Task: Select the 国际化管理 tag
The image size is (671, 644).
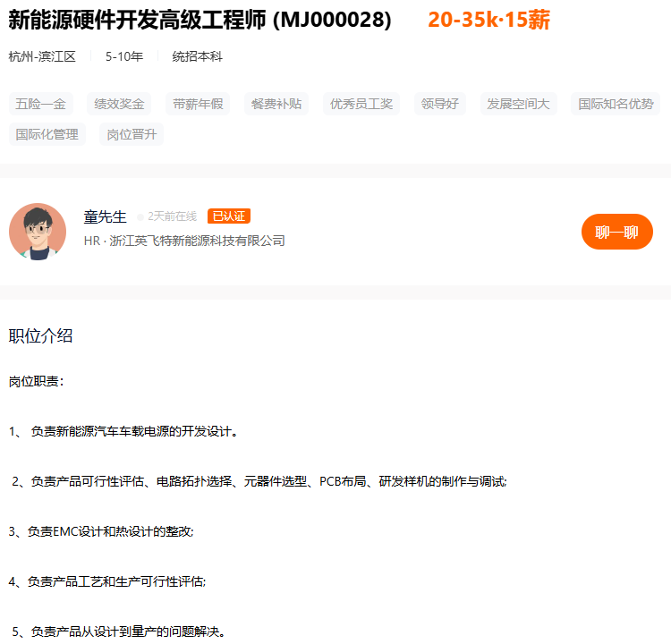Action: (47, 134)
